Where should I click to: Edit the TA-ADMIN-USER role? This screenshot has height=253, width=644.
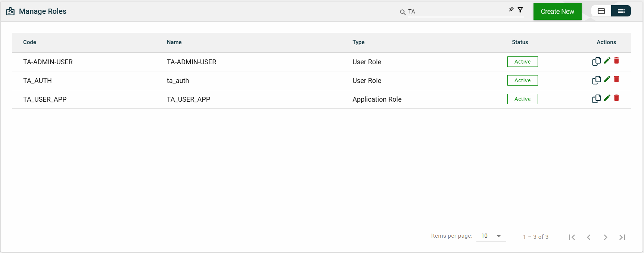[x=607, y=61]
